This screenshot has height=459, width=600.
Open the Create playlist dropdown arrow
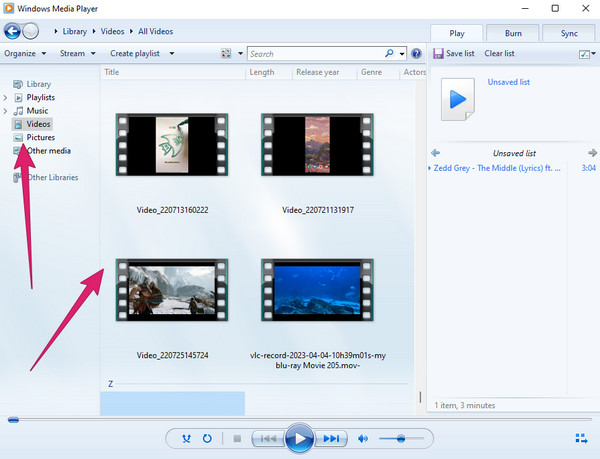tap(172, 54)
